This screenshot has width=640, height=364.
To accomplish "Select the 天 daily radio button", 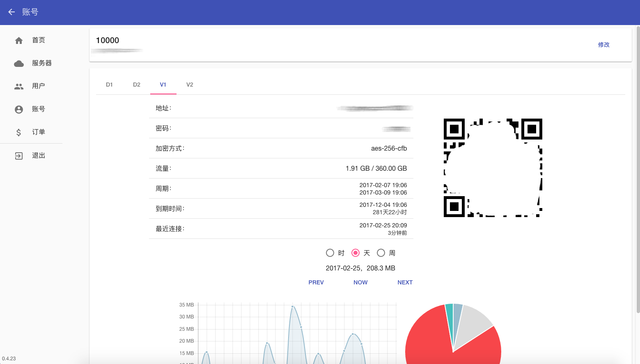I will pos(356,253).
